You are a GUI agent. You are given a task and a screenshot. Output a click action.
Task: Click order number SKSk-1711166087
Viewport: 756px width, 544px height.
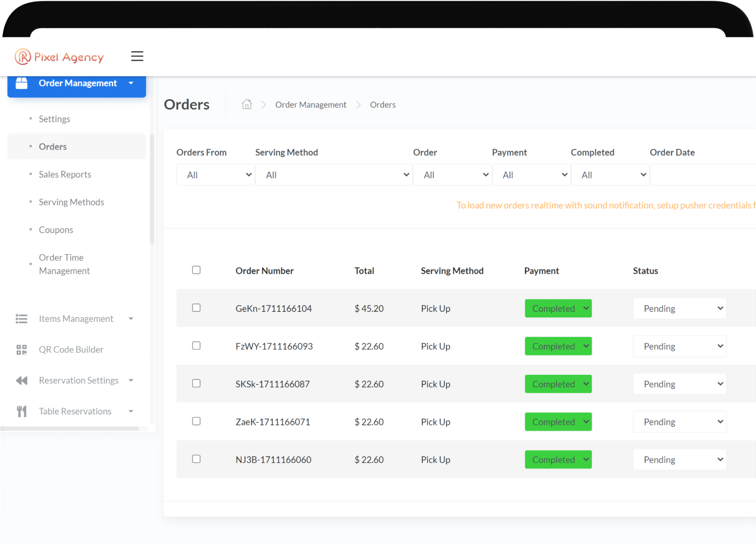click(273, 384)
